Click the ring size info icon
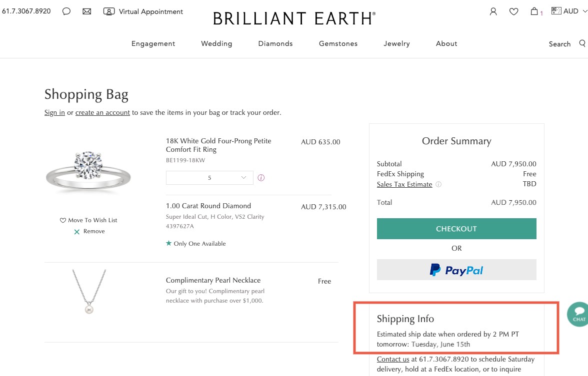The image size is (588, 376). 261,177
